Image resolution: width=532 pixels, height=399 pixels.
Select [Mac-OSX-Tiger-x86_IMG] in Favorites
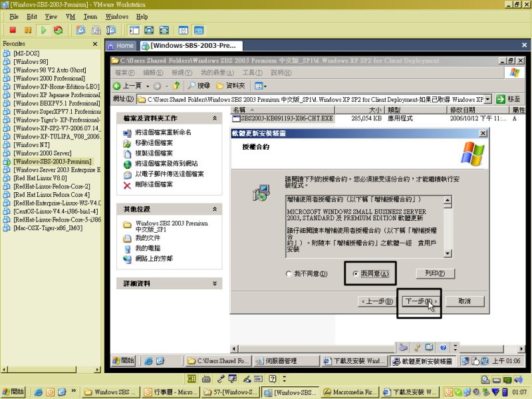[48, 228]
